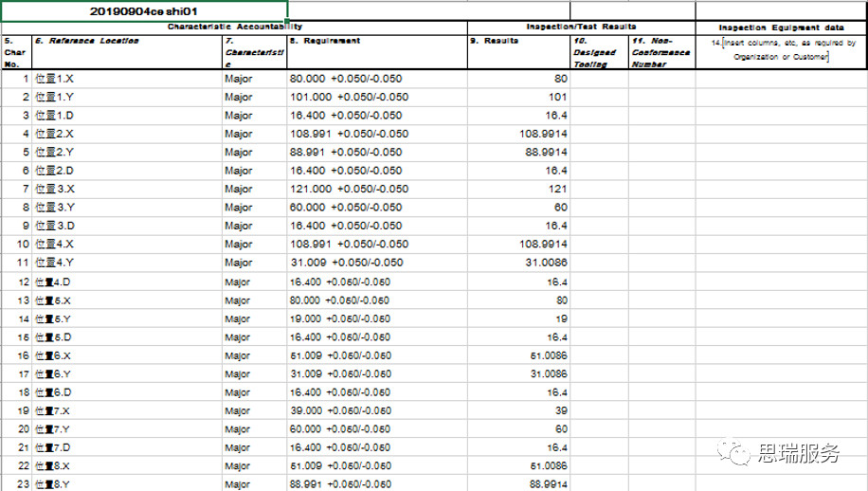Select the result 31.0086 in row 11
Viewport: 868px width, 491px height.
point(518,263)
